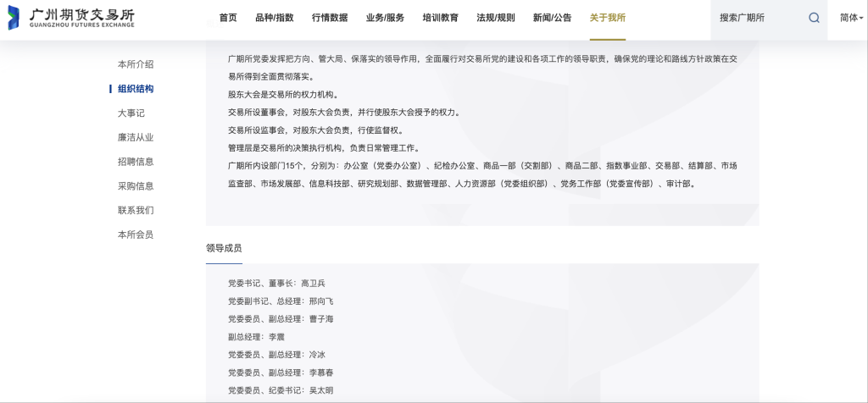Screen dimensions: 868x403
Task: Open the 首页 navigation item
Action: (228, 18)
